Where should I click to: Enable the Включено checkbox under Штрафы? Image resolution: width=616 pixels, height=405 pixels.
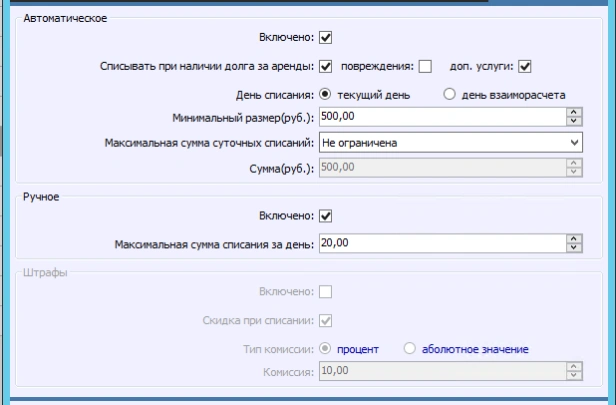coord(325,292)
